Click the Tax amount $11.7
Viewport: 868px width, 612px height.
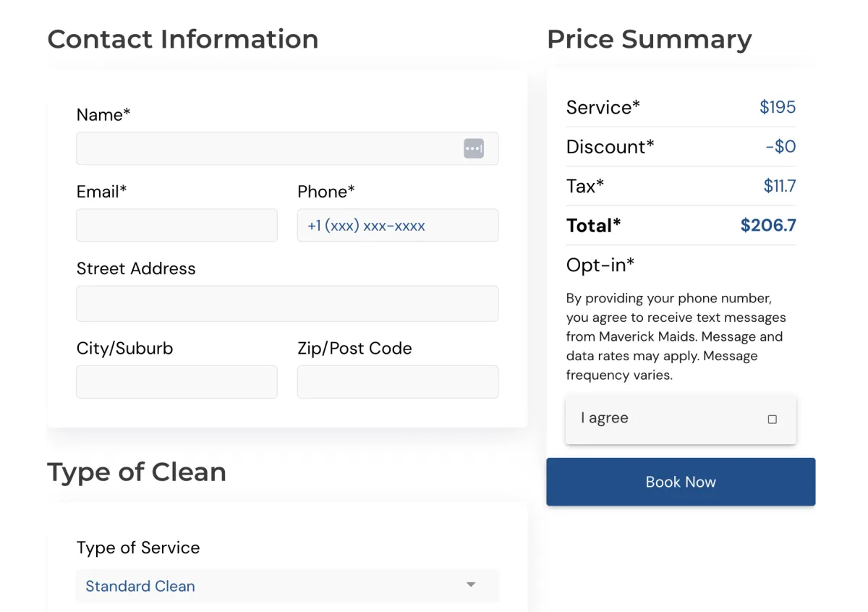779,187
